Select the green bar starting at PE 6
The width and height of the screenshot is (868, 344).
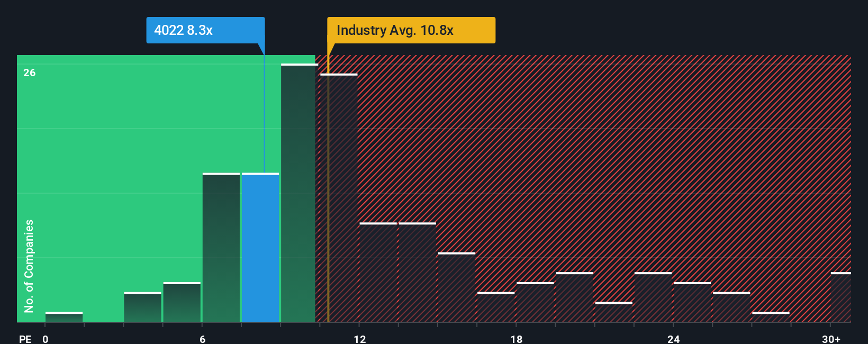click(x=221, y=247)
